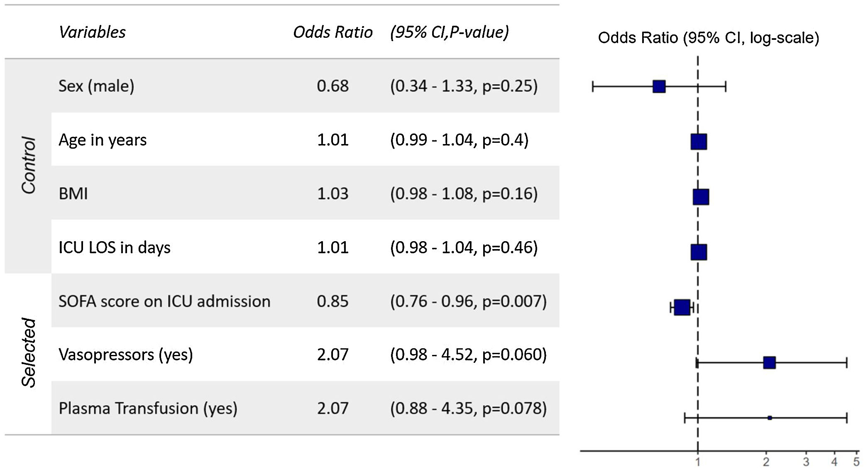
Task: Click the Vasopressors p=0.060 confidence interval text
Action: coord(468,355)
